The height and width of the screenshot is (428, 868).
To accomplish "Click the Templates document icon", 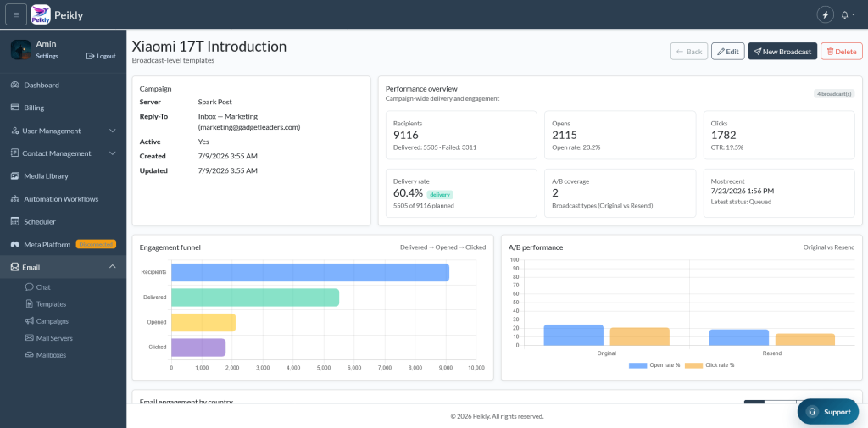I will (x=30, y=304).
